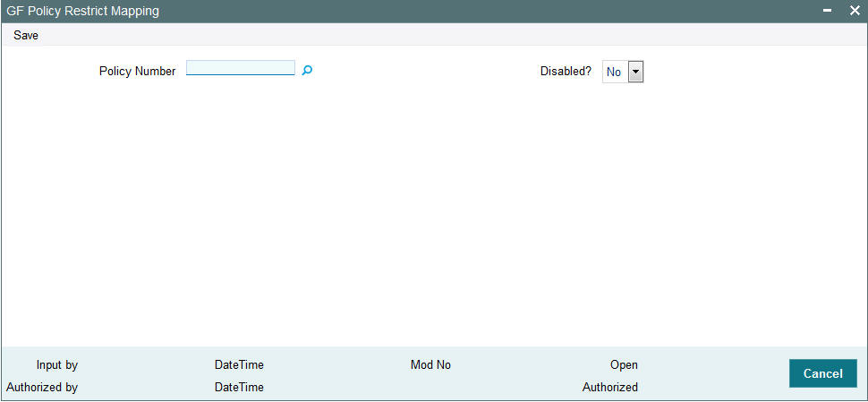
Task: Click the Policy Number search magnifier icon
Action: click(307, 71)
